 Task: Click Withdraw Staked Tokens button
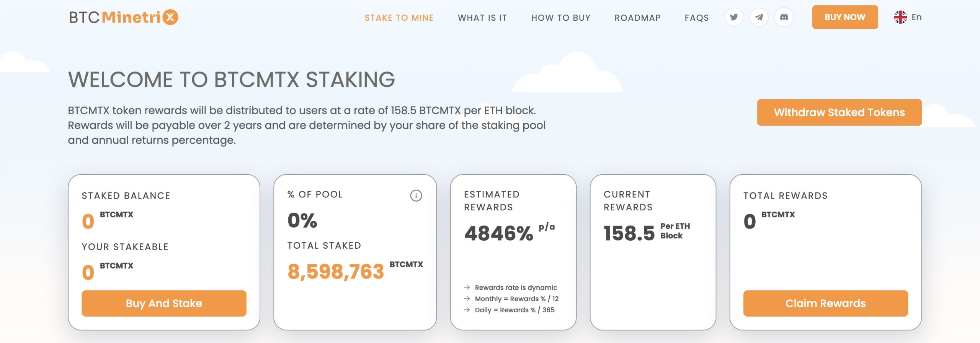pos(839,112)
